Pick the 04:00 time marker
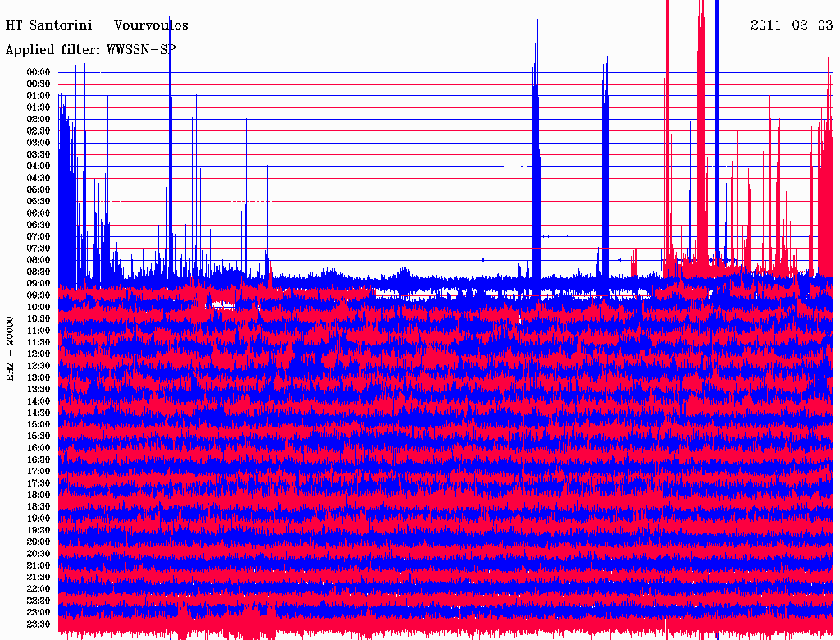The width and height of the screenshot is (840, 640). pos(39,167)
